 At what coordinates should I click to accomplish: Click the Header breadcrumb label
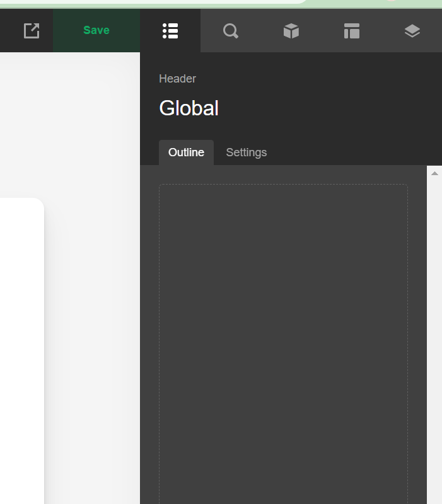point(177,79)
